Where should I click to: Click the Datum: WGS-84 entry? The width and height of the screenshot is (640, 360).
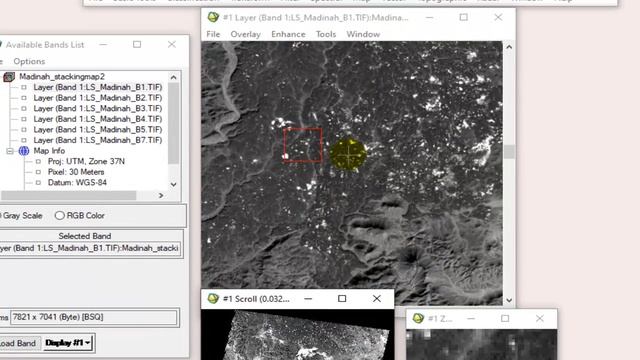pos(77,183)
